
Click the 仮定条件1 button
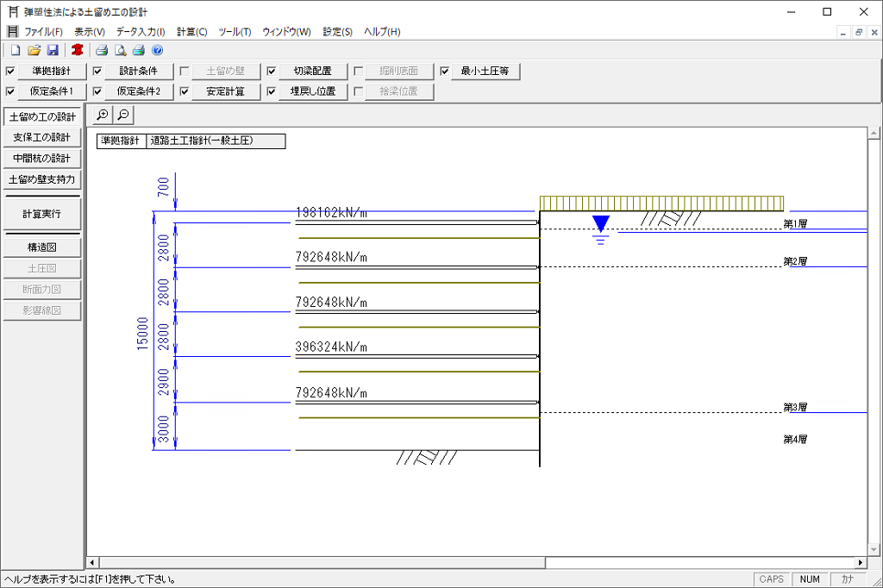[x=52, y=91]
